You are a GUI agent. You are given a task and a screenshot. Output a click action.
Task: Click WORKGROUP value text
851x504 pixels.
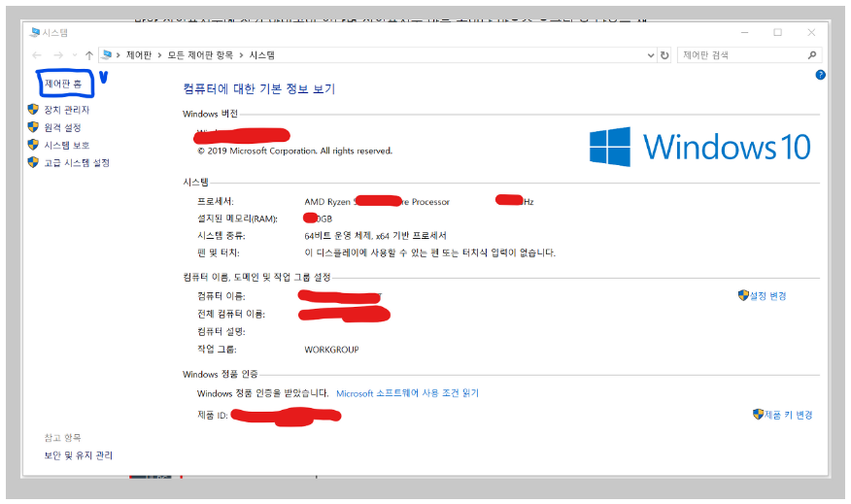click(x=331, y=350)
